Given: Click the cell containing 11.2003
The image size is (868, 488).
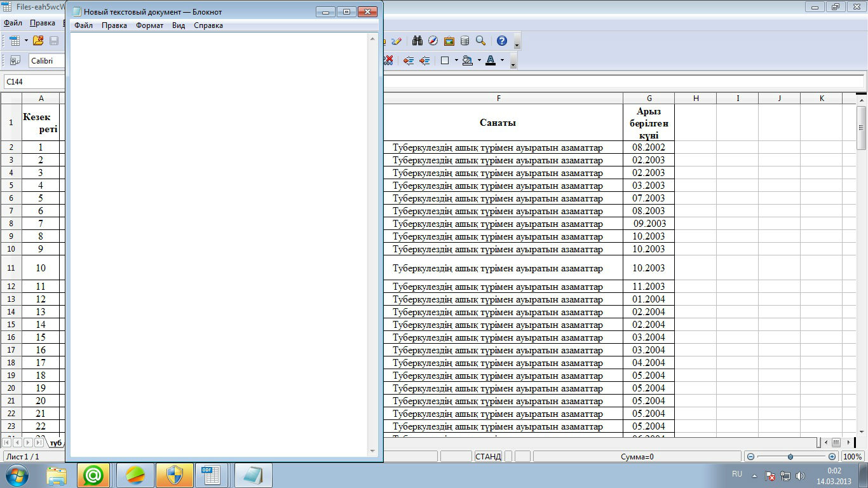Looking at the screenshot, I should pos(649,287).
